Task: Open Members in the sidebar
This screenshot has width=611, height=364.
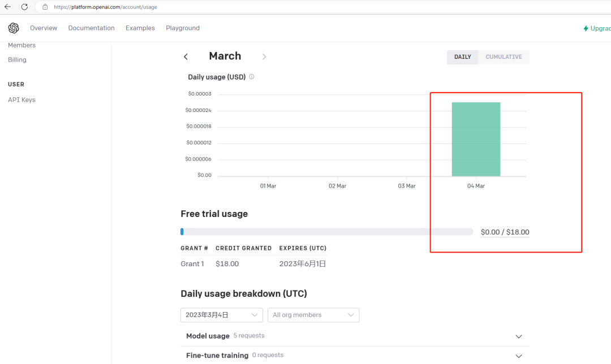Action: [x=22, y=45]
